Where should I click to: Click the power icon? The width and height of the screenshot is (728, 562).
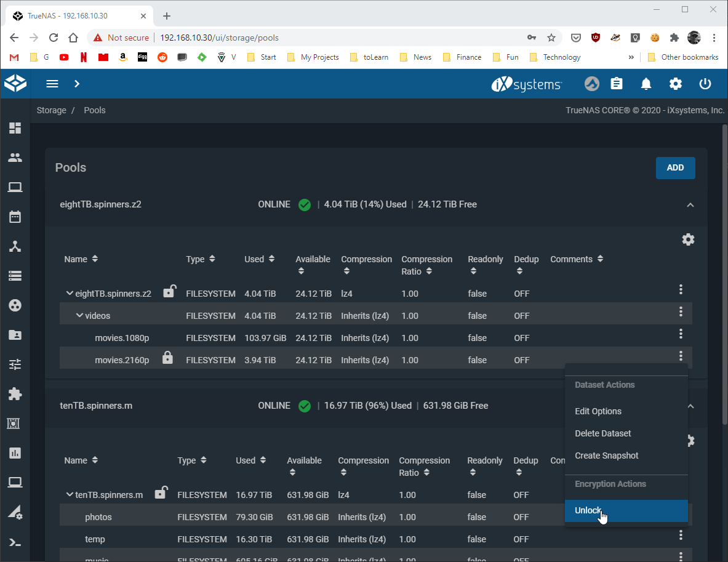tap(705, 84)
